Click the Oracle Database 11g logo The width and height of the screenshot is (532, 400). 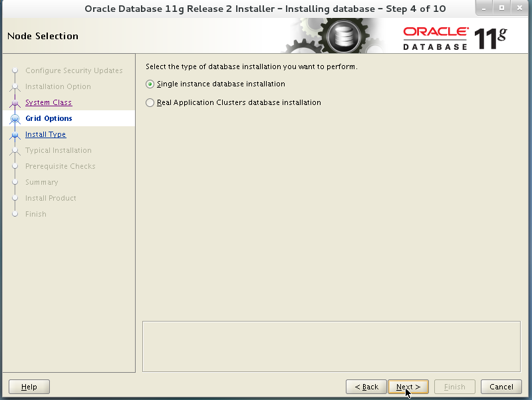(455, 39)
